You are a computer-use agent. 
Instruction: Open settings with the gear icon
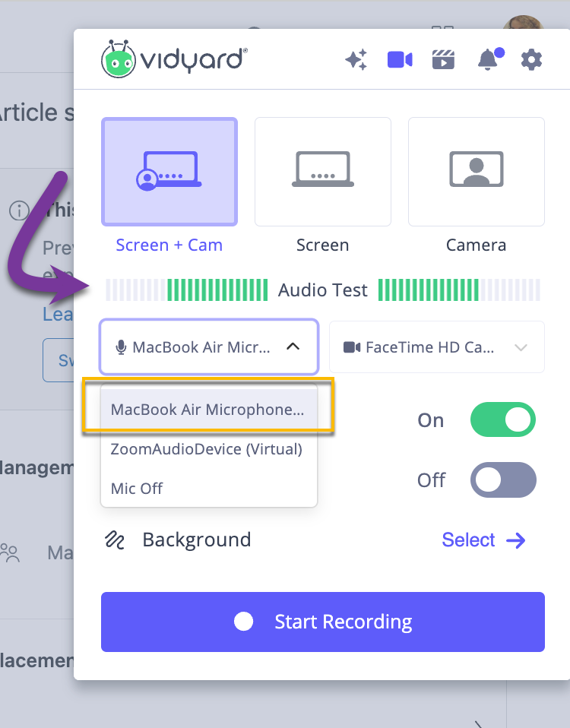(x=531, y=59)
